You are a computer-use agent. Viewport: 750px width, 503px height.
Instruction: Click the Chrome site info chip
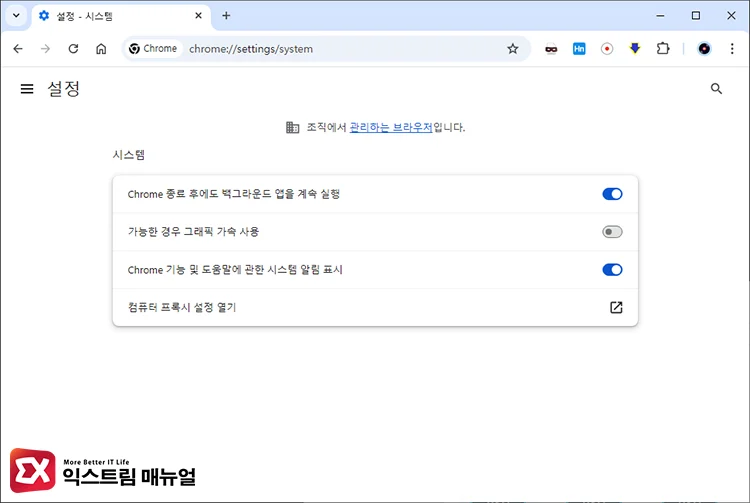point(154,49)
